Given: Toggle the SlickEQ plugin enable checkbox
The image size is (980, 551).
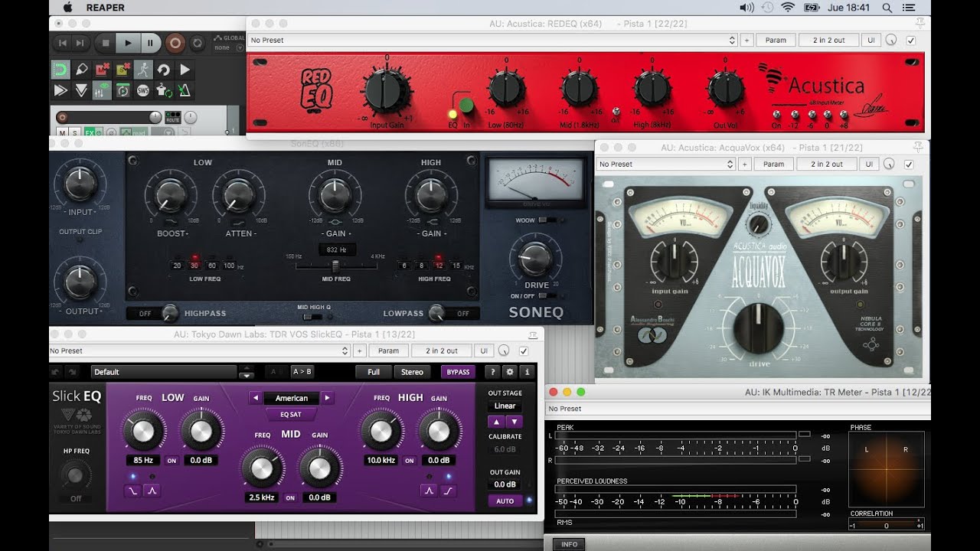Looking at the screenshot, I should click(524, 351).
